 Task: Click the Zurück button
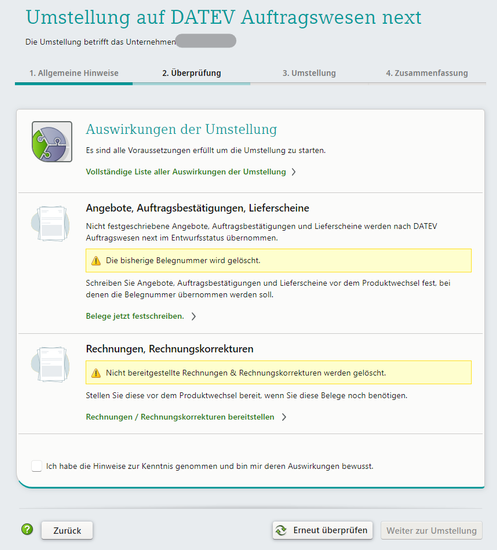[67, 530]
